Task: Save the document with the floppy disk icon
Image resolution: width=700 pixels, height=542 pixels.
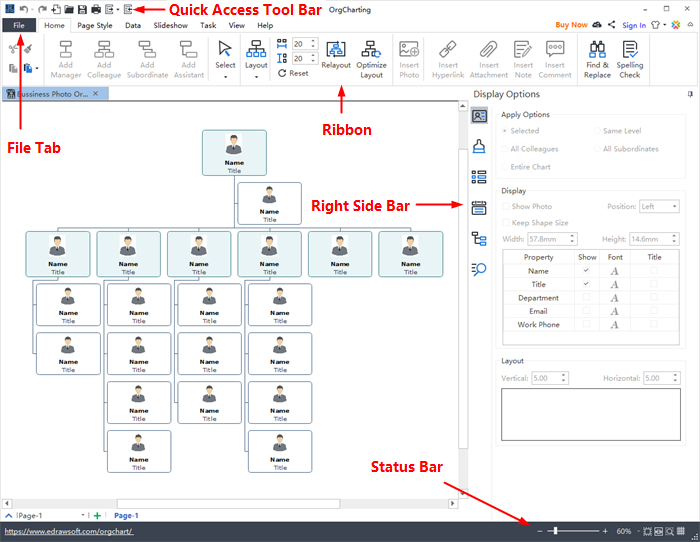Action: [82, 9]
